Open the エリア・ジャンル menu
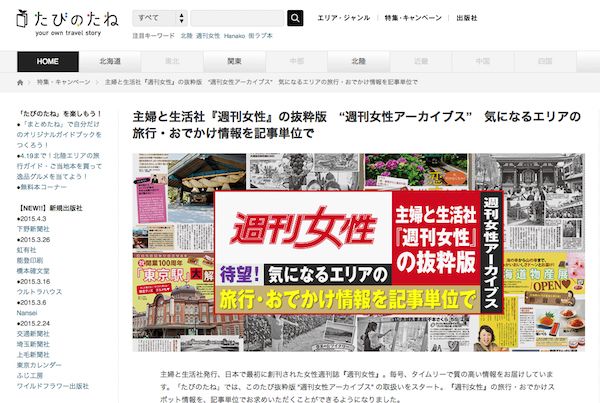Screen dimensions: 600x403 click(x=344, y=18)
